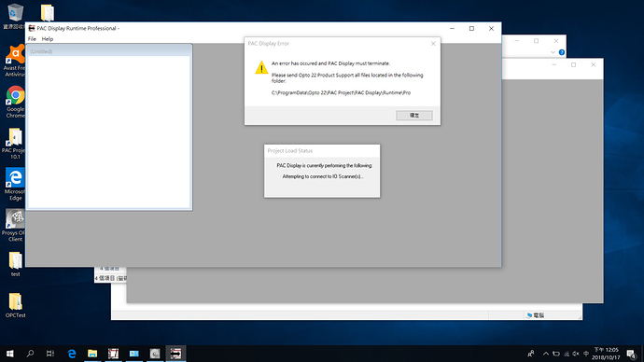Show hidden system tray icons

click(x=546, y=354)
